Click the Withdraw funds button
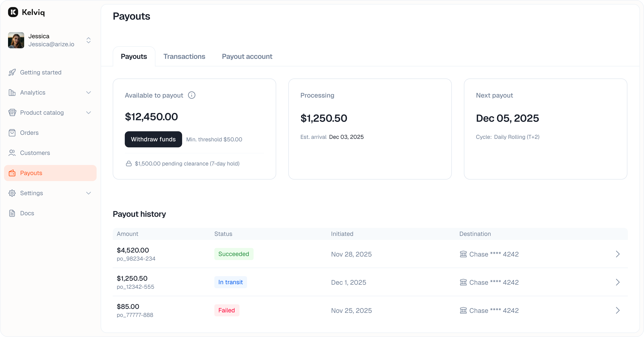Image resolution: width=644 pixels, height=337 pixels. click(x=153, y=139)
